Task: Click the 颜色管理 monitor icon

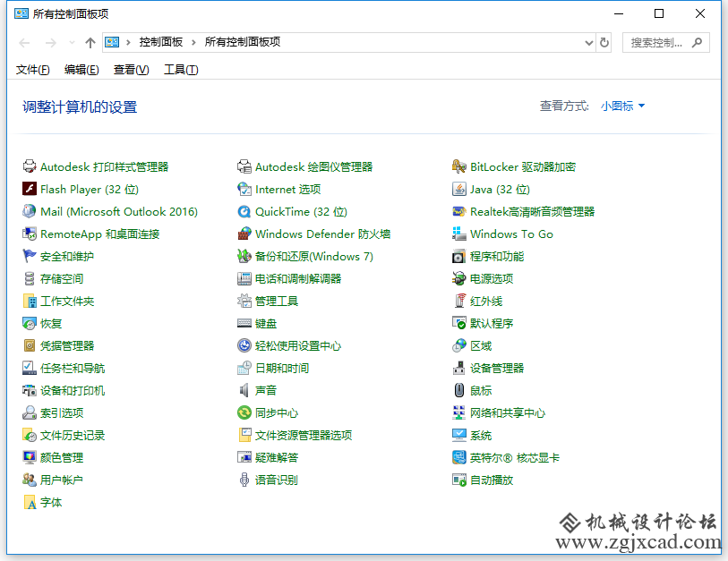Action: pos(30,457)
